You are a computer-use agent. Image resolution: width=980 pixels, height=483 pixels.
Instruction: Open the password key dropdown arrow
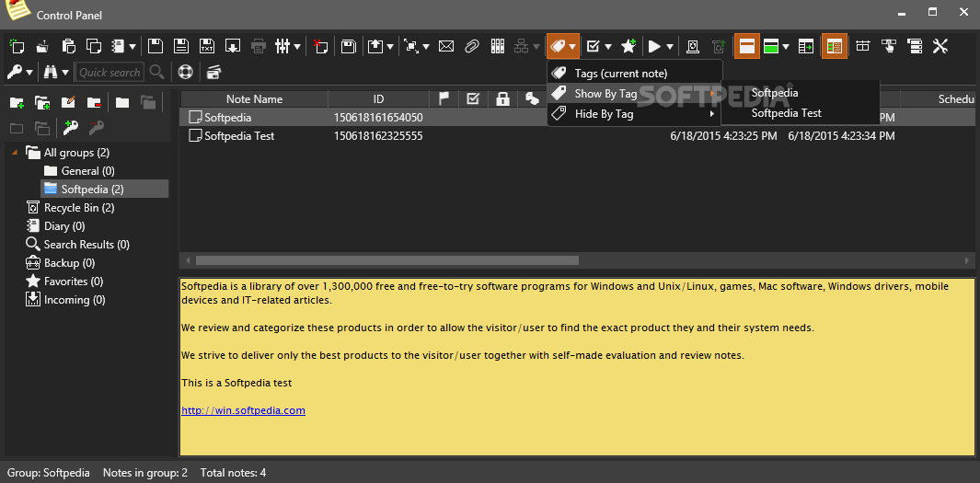(x=29, y=73)
